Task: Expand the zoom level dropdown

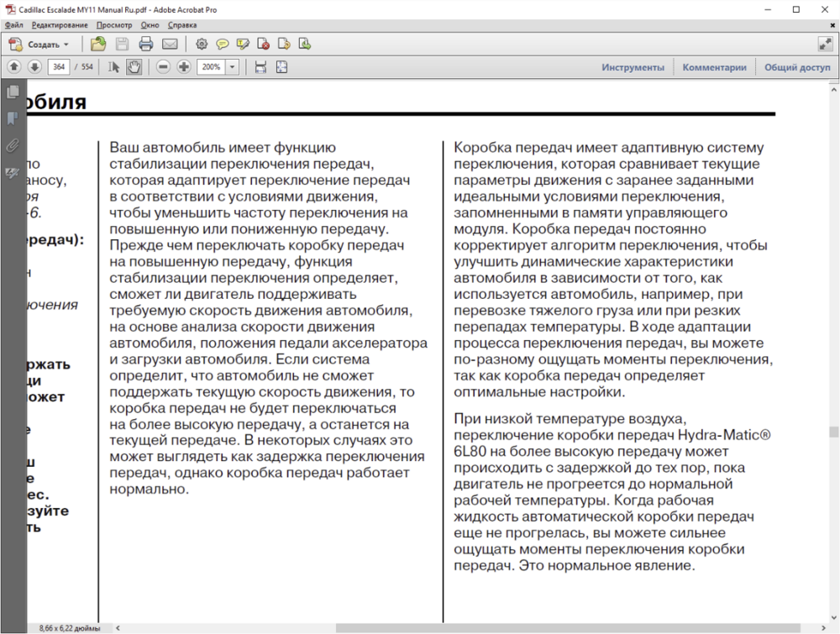Action: (233, 67)
